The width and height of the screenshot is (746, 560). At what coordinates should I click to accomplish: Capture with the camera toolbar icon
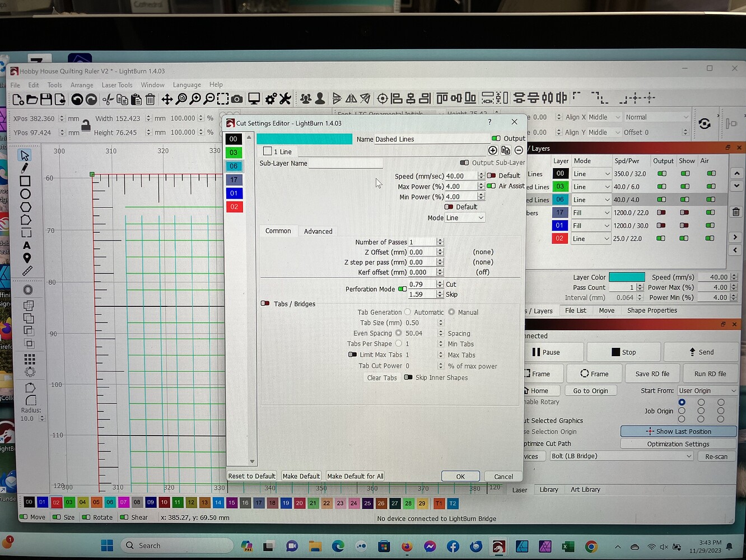[x=237, y=98]
